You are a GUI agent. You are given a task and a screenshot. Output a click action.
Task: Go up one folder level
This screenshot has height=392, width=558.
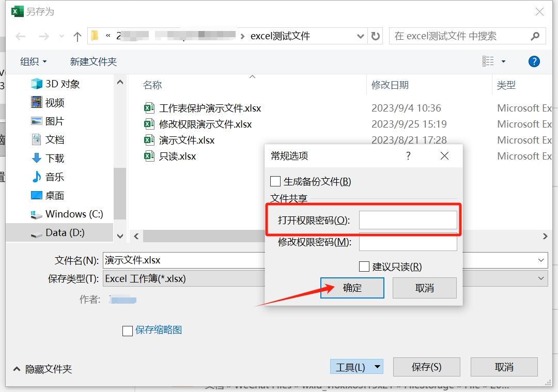pyautogui.click(x=77, y=36)
